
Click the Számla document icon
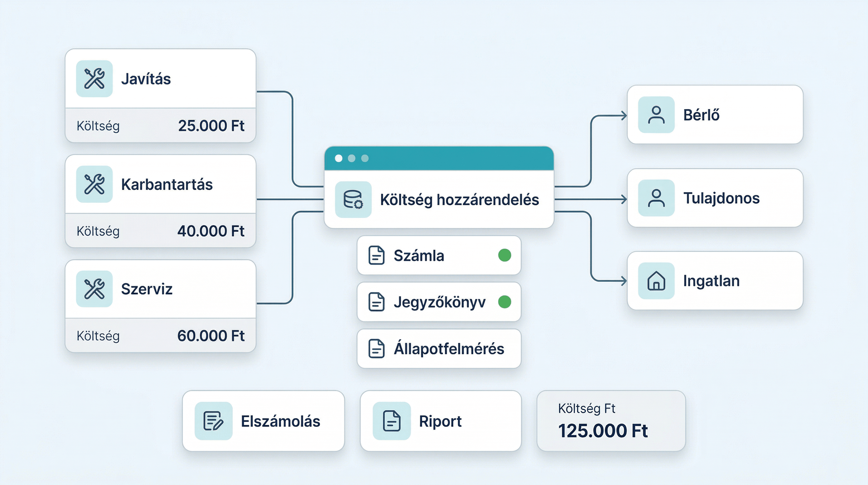tap(376, 255)
